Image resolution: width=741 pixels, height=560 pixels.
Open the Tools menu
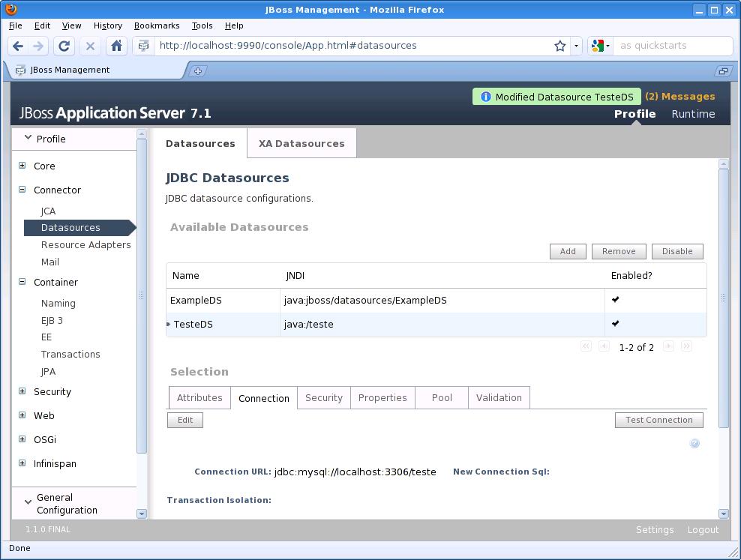pos(202,25)
